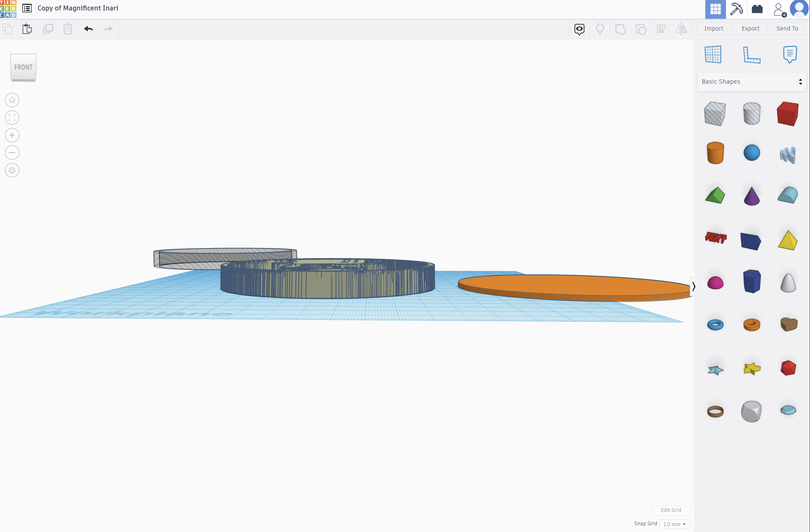This screenshot has width=810, height=532.
Task: Open the Workplane tool
Action: click(x=713, y=54)
